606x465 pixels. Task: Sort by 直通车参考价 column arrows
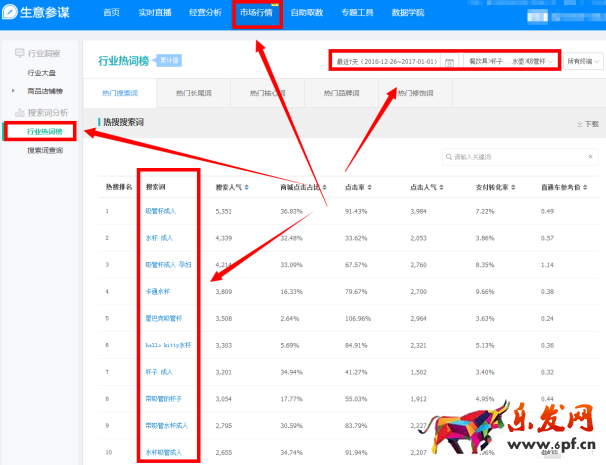click(587, 187)
